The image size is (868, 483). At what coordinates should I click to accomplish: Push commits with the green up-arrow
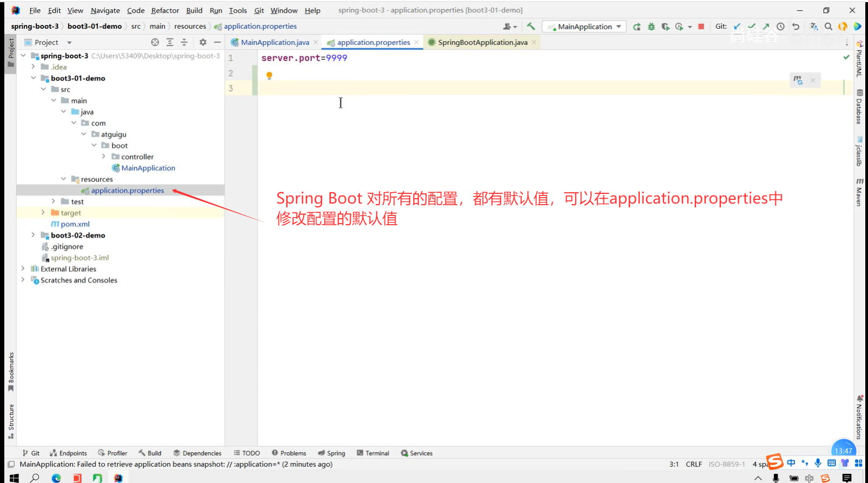766,27
